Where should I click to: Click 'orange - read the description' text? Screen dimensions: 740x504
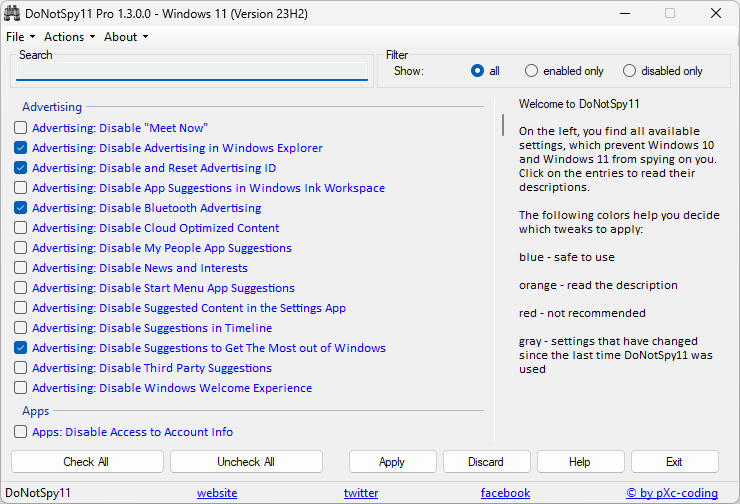click(x=598, y=285)
